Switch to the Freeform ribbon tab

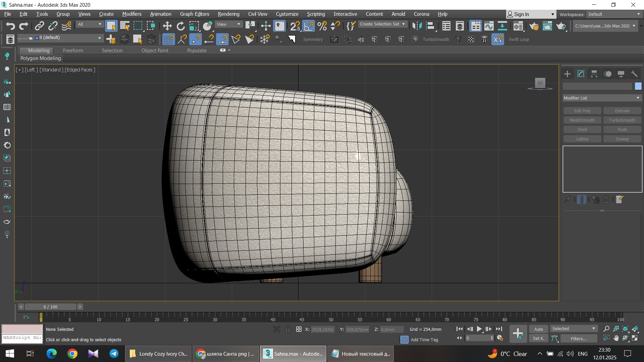(73, 51)
